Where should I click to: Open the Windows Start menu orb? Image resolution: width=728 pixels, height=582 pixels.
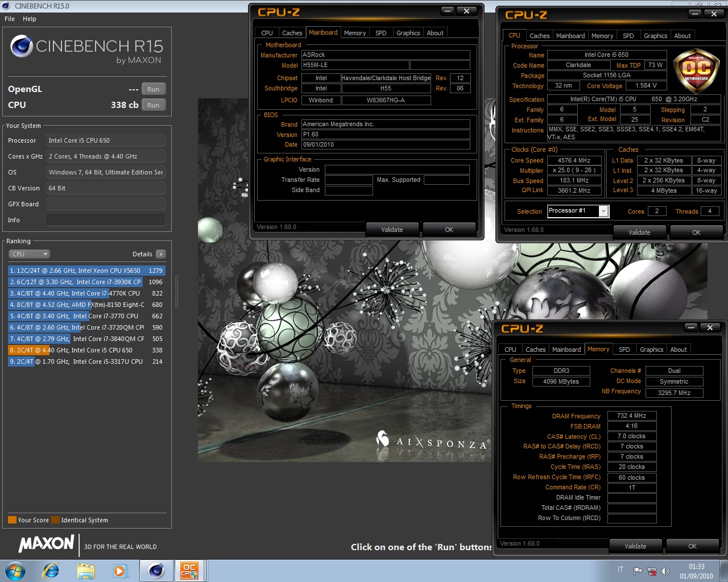[x=15, y=571]
